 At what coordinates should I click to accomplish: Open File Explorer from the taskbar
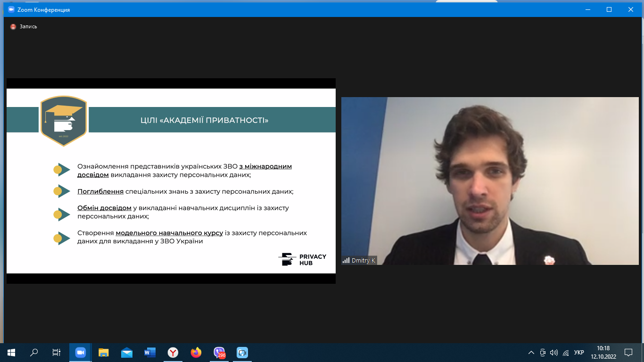pos(103,352)
